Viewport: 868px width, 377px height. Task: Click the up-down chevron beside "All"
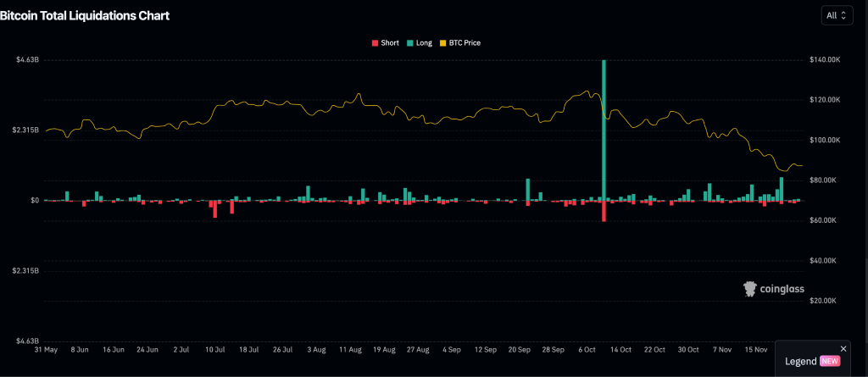(x=844, y=15)
